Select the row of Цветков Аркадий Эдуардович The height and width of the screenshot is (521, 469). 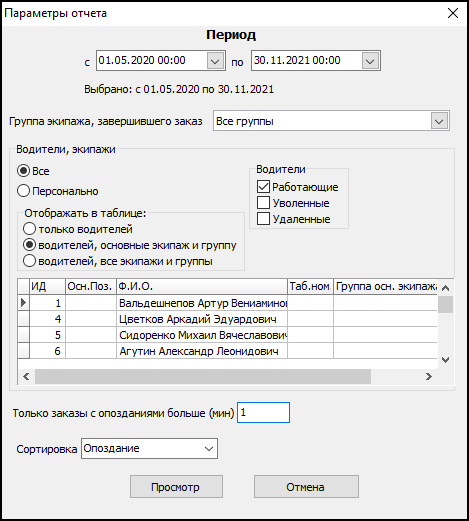click(227, 319)
